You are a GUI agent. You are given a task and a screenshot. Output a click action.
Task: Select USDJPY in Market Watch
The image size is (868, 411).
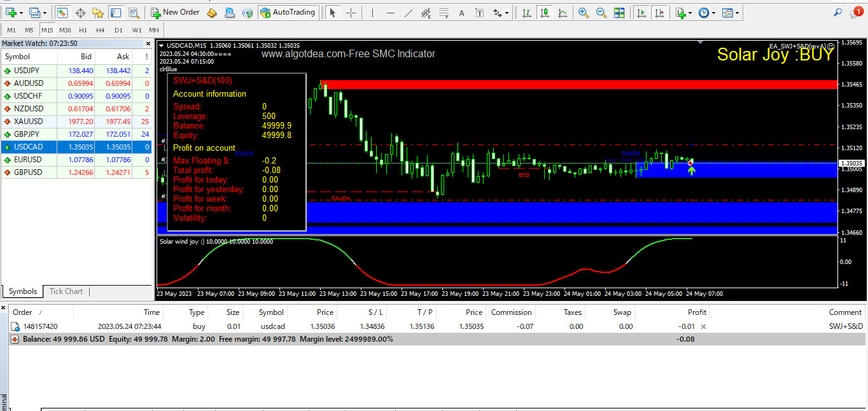coord(76,71)
